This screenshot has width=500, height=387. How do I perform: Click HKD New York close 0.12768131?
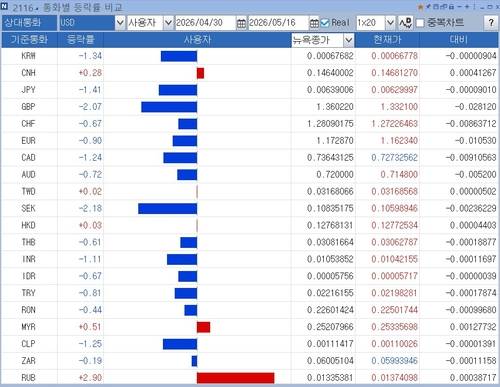[x=330, y=226]
